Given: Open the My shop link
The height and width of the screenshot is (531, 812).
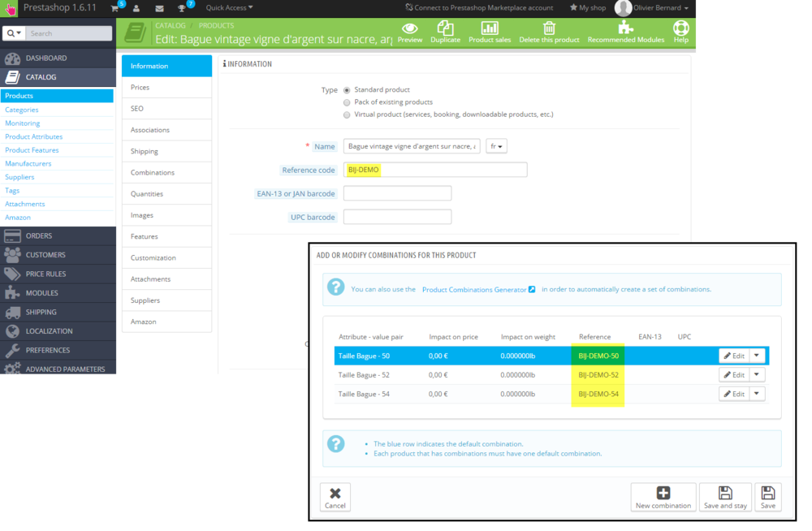Looking at the screenshot, I should tap(588, 8).
